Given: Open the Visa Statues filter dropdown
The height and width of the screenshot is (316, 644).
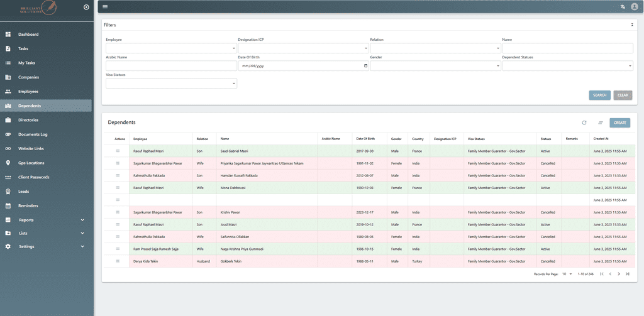Looking at the screenshot, I should pos(171,84).
